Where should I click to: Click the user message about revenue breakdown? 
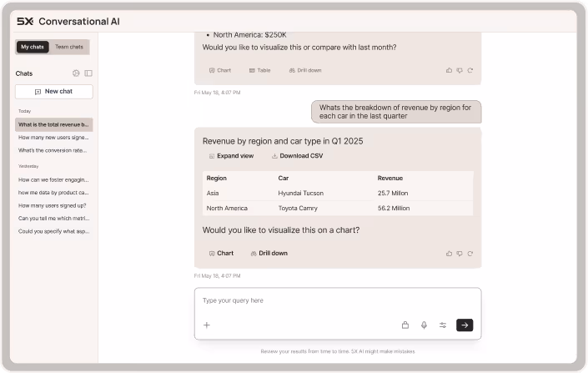pyautogui.click(x=396, y=112)
